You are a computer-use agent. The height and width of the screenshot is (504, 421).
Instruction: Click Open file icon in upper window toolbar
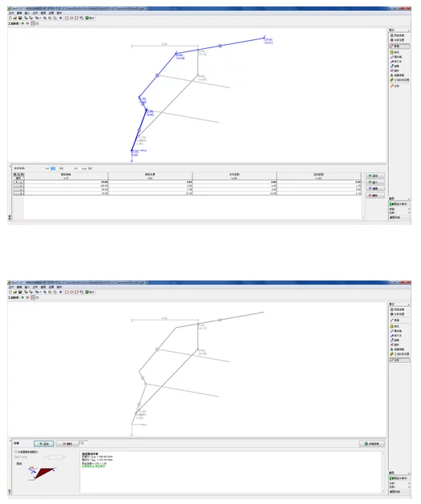[x=14, y=18]
